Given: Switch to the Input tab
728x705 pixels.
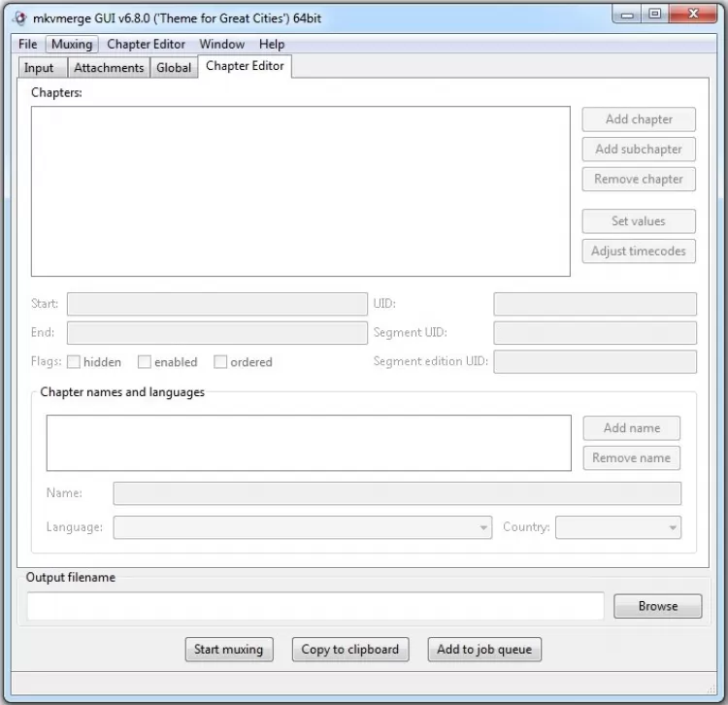Looking at the screenshot, I should [43, 68].
